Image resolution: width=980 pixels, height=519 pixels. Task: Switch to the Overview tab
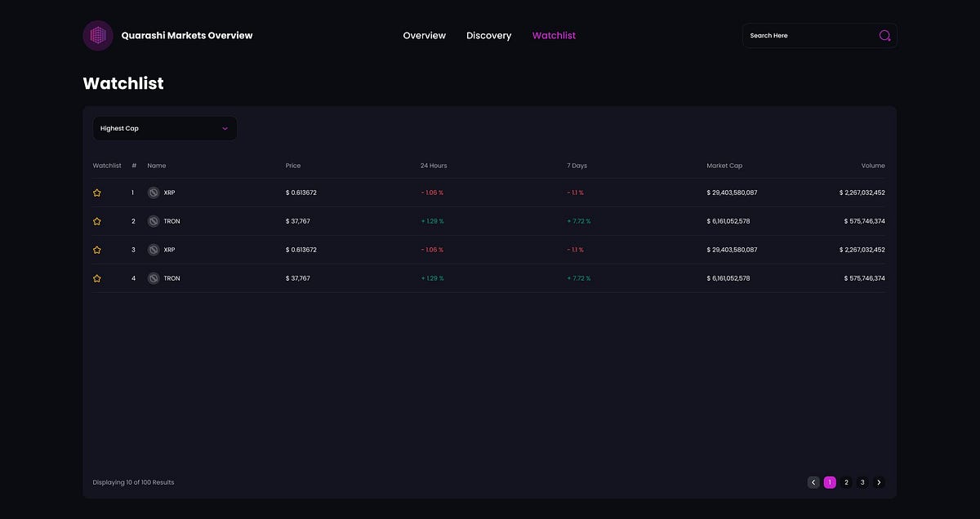point(425,36)
